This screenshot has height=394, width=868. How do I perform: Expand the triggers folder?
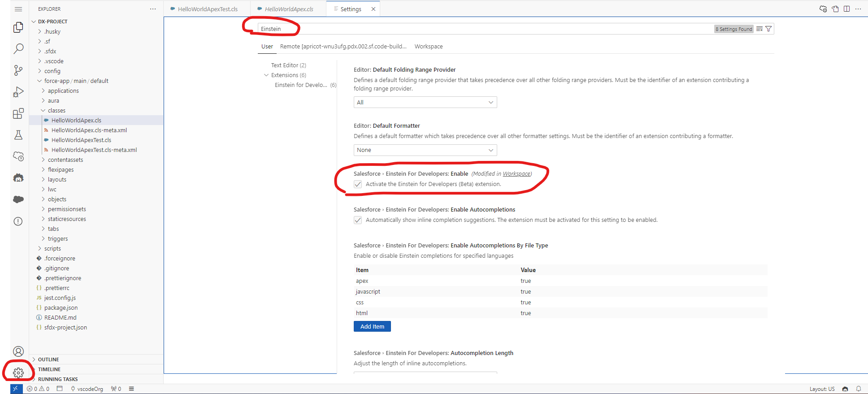(x=43, y=238)
